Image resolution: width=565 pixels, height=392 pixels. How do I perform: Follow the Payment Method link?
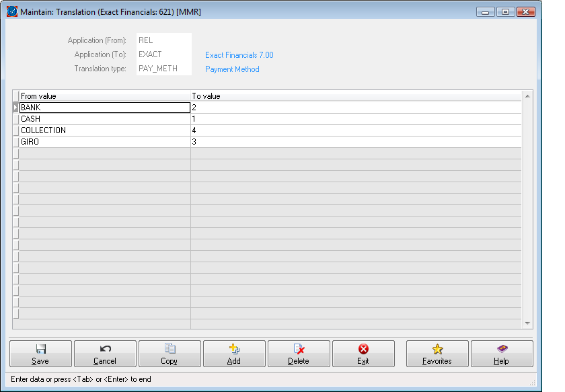[232, 69]
